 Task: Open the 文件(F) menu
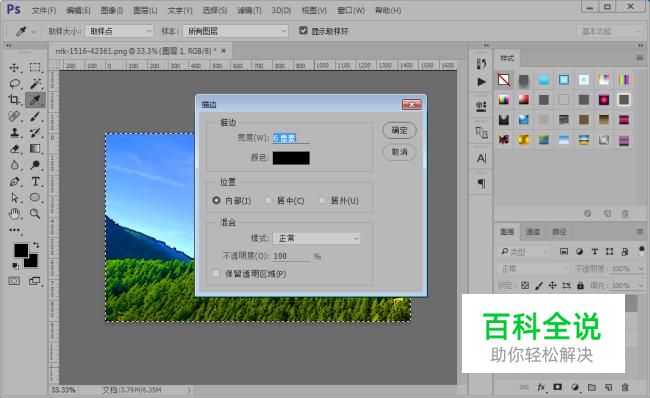point(44,10)
